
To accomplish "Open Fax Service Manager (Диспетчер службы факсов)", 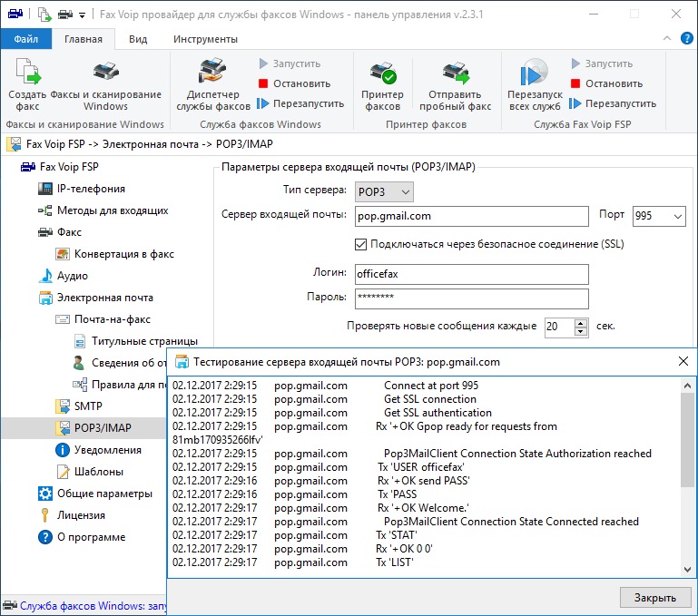I will point(213,84).
